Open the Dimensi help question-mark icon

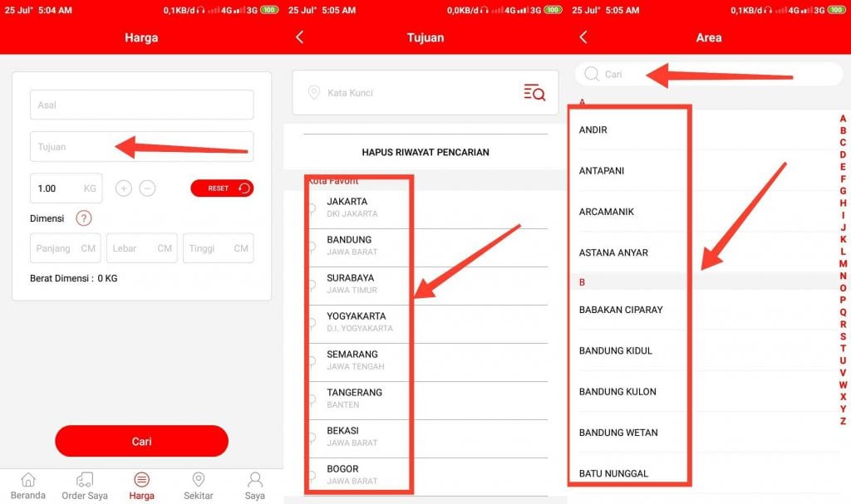(x=84, y=218)
